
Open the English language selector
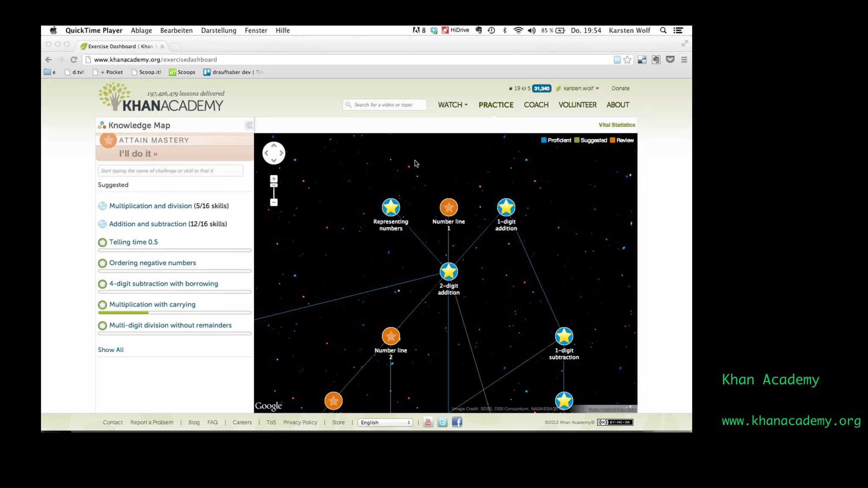pos(385,422)
